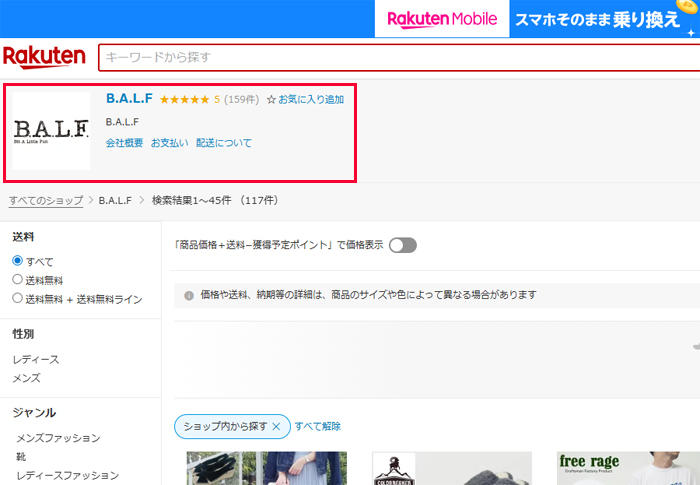
Task: Open the first product thumbnail with sandals
Action: 267,468
